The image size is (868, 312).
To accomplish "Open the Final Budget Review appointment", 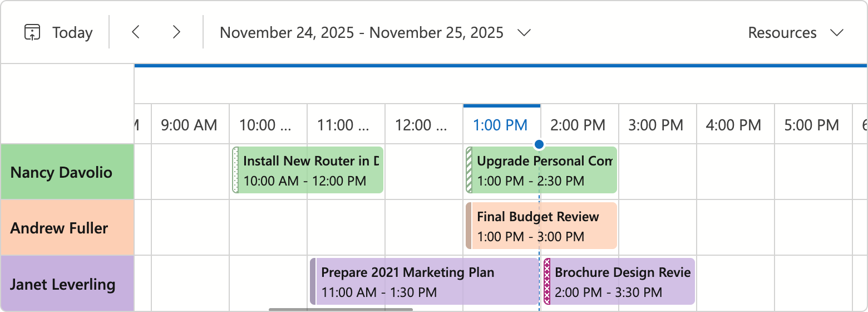I will pos(541,226).
